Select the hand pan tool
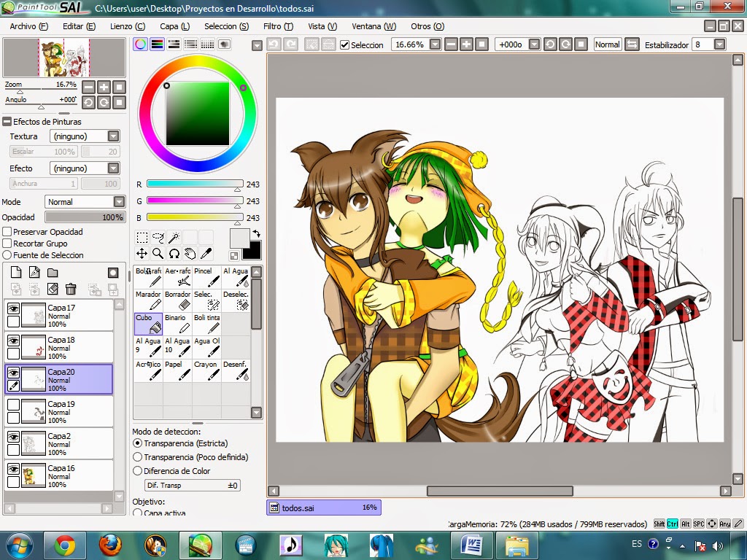747x560 pixels. [x=190, y=253]
